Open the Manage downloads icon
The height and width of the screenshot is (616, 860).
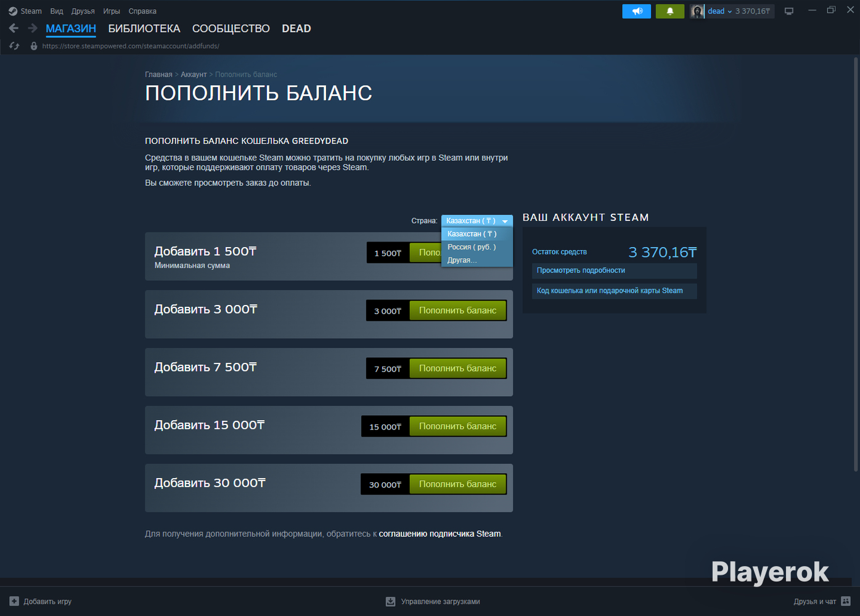(390, 601)
